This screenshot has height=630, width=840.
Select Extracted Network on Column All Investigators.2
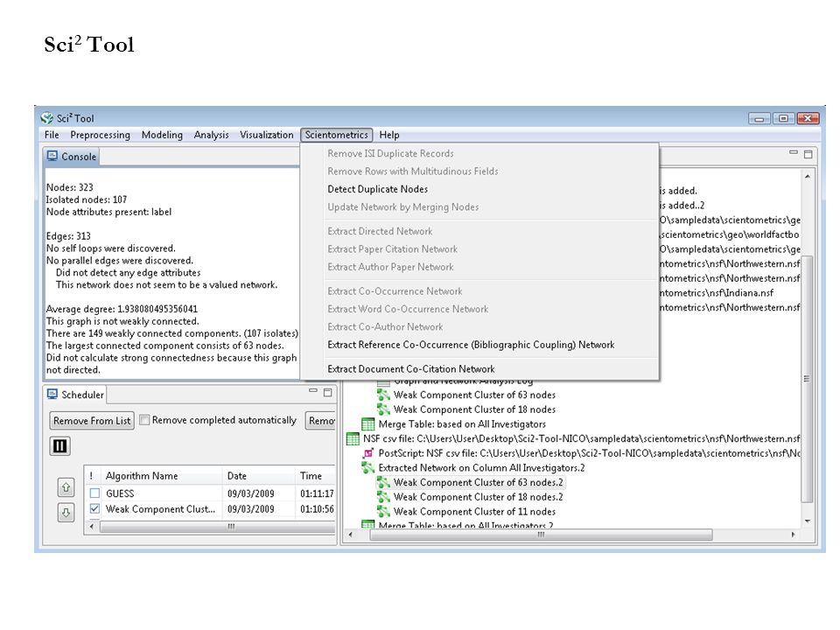coord(481,467)
